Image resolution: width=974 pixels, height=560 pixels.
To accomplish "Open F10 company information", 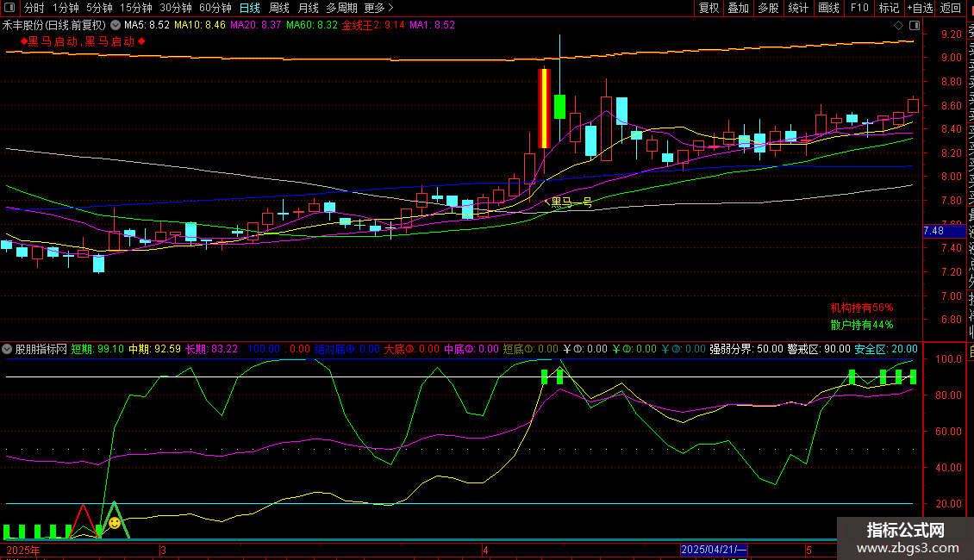I will tap(859, 8).
